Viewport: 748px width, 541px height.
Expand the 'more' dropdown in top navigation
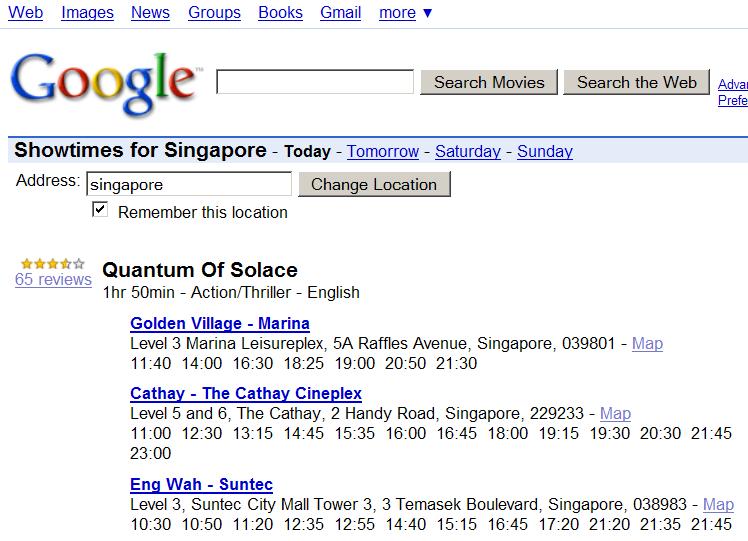(406, 13)
